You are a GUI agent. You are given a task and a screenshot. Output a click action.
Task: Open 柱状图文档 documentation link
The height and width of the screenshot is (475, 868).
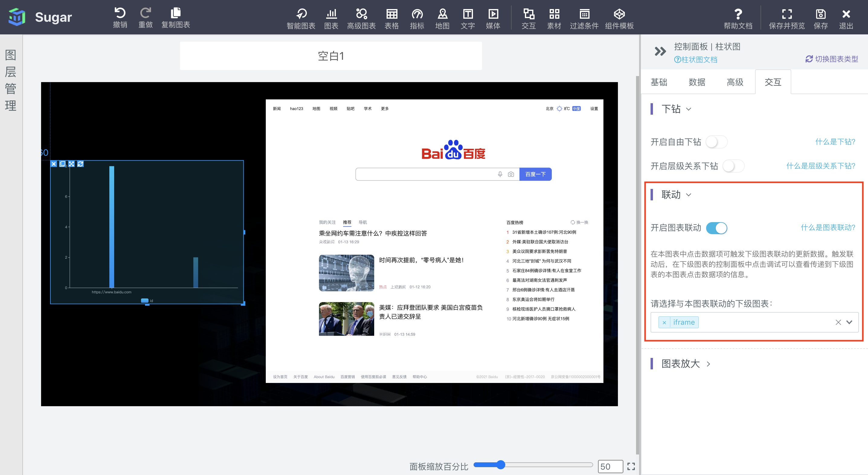click(x=696, y=59)
